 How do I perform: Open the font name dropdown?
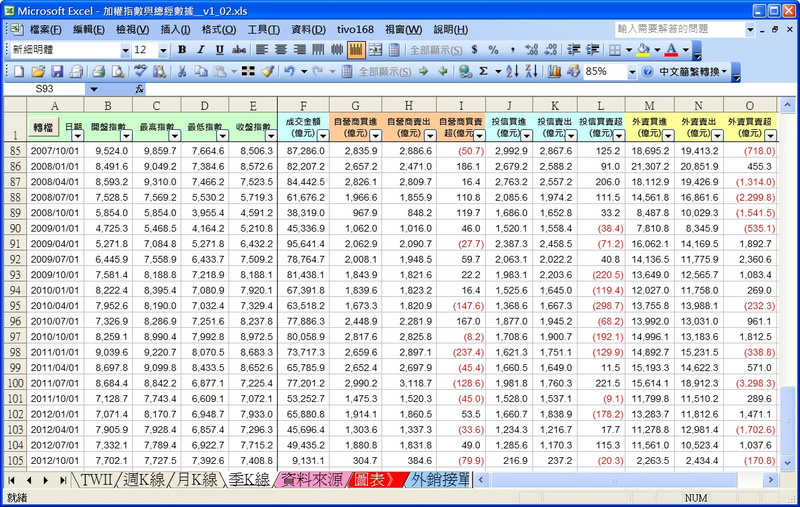[x=125, y=50]
